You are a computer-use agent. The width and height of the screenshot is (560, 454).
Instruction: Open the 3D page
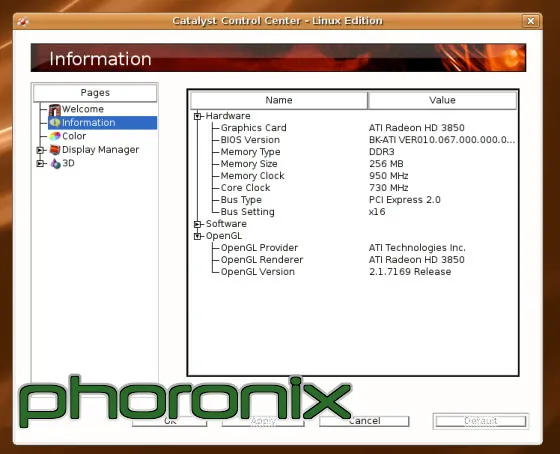click(x=68, y=163)
